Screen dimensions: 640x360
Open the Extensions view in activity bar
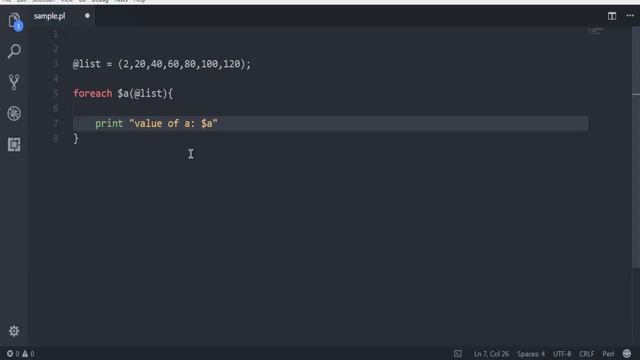(x=14, y=144)
